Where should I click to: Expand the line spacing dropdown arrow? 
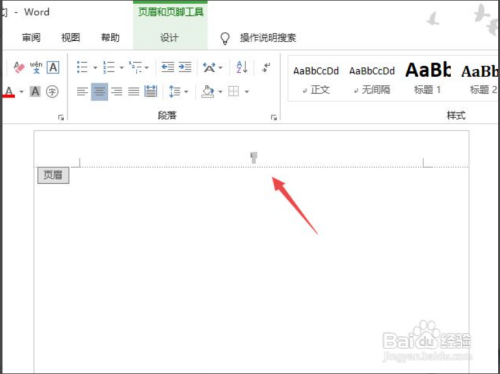pyautogui.click(x=186, y=92)
